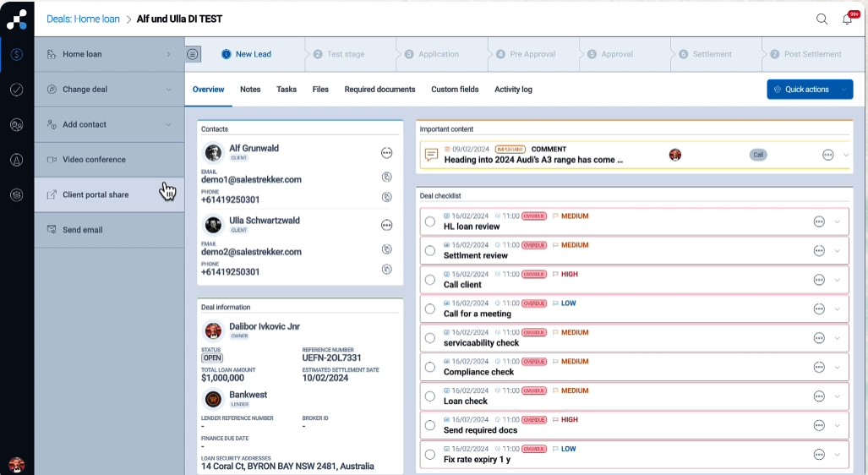Click the Deals: Home loan breadcrumb
Screen dimensions: 868x475
click(x=83, y=19)
